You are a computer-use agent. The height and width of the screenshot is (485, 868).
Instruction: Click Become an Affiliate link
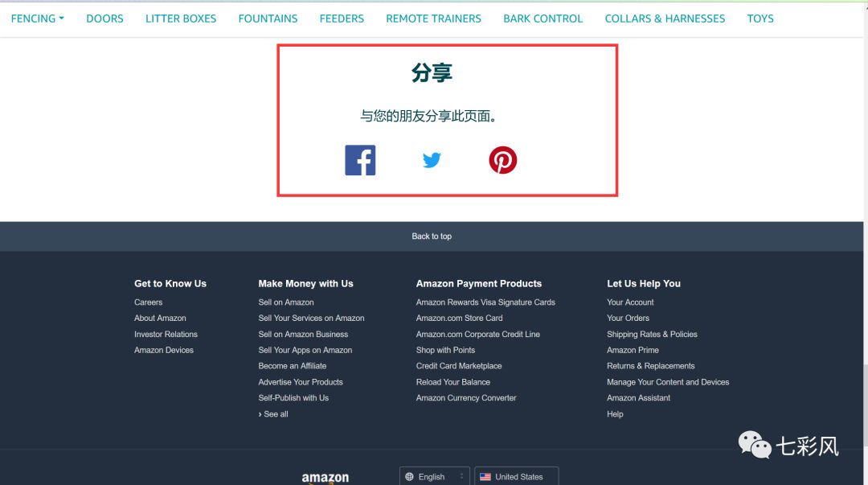coord(293,366)
